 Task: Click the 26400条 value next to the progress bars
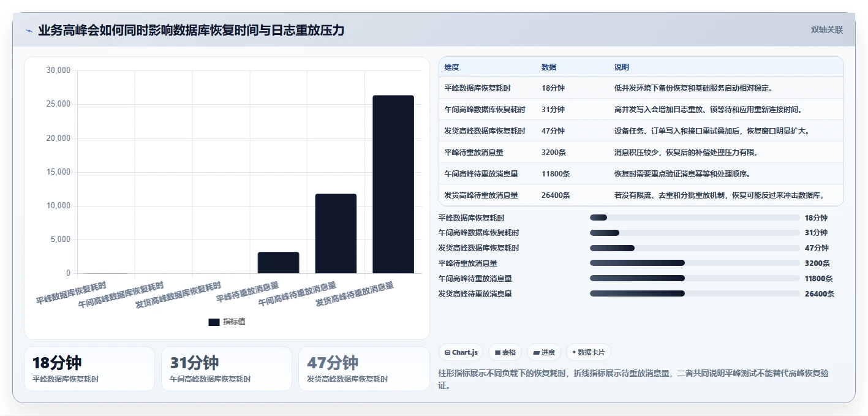coord(820,293)
